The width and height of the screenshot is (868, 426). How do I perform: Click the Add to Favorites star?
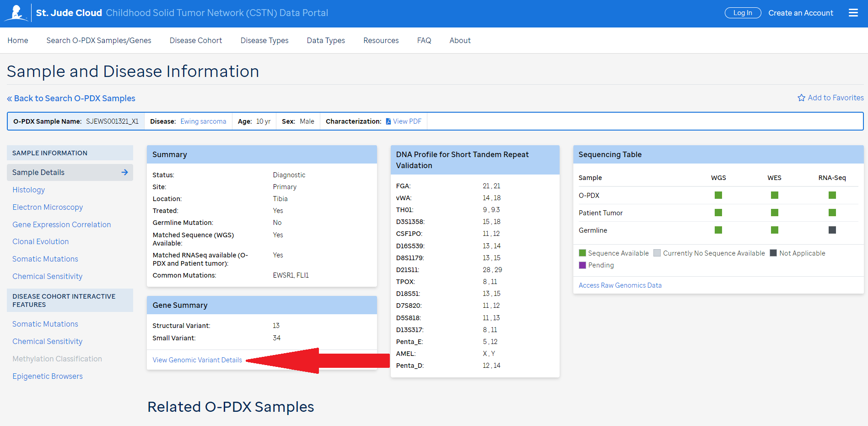(x=801, y=98)
